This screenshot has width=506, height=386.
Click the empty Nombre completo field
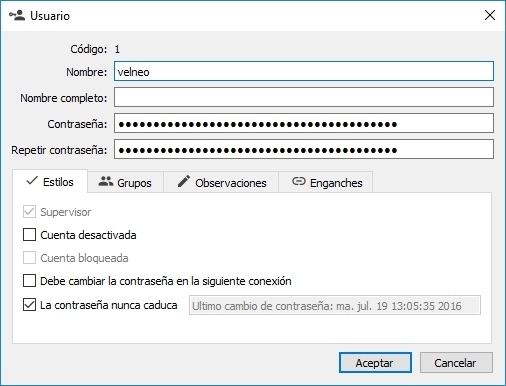304,97
